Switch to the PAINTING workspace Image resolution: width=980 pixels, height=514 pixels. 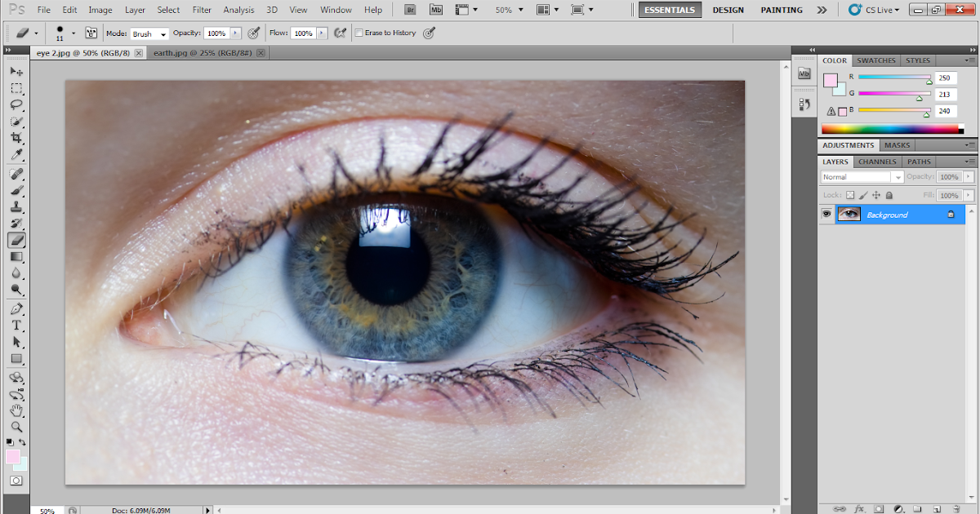pos(781,10)
